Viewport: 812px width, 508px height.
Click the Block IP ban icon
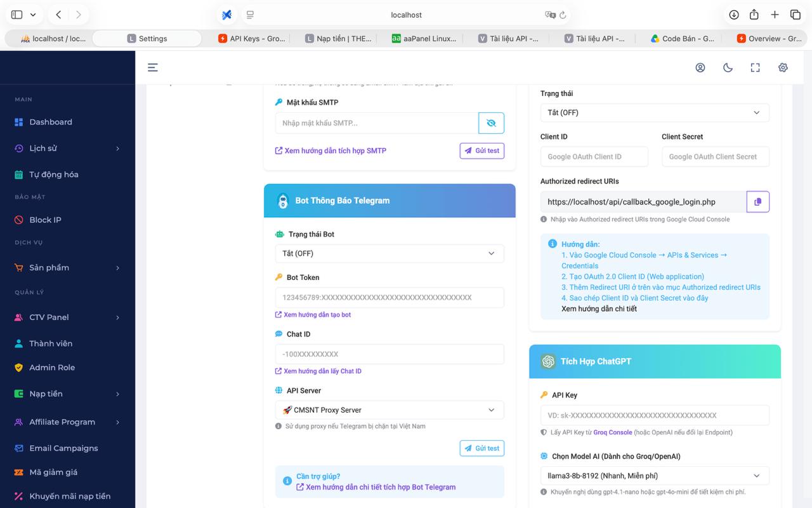pyautogui.click(x=18, y=220)
